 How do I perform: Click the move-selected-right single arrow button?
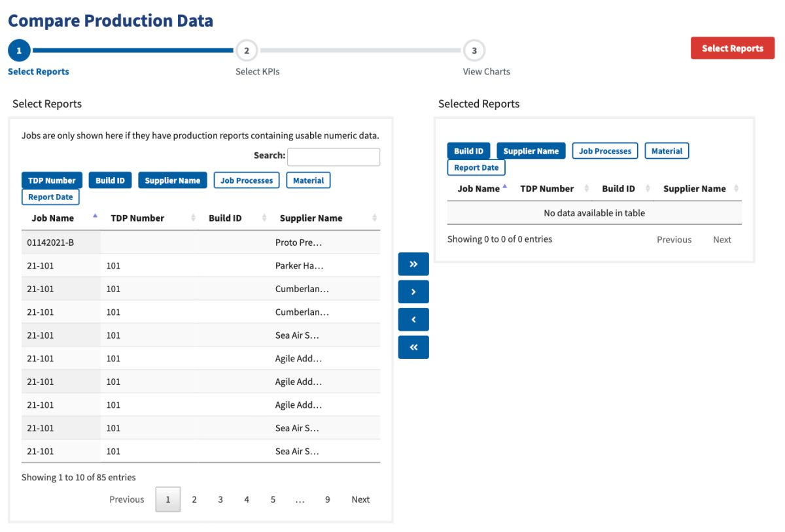pos(413,292)
